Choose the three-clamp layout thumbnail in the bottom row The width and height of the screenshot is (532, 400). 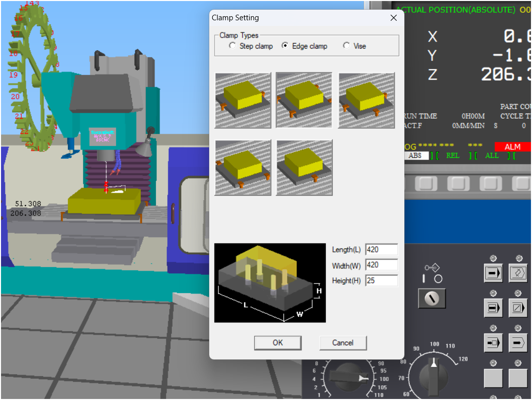click(243, 167)
